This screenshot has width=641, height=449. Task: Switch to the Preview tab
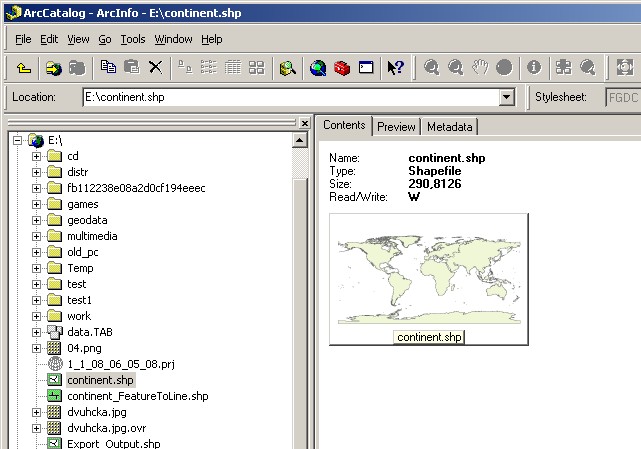[396, 127]
